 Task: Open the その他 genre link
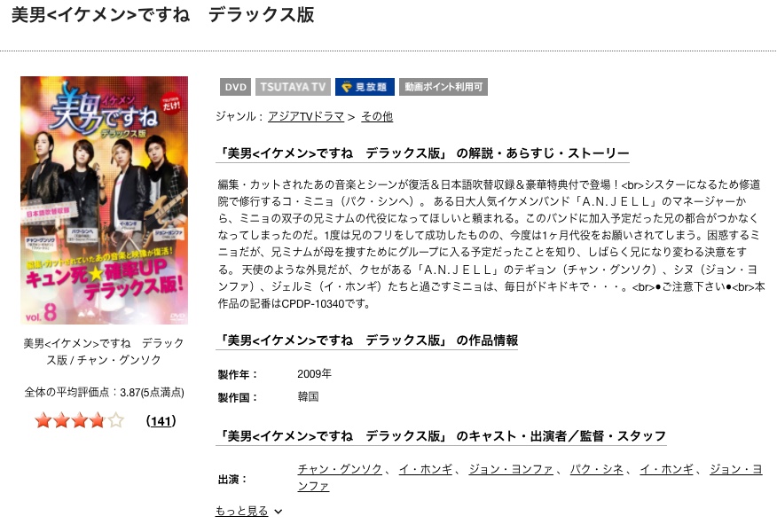377,116
